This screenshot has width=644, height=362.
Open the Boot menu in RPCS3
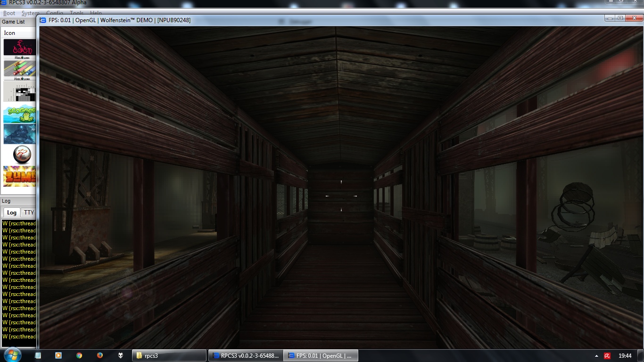coord(9,13)
